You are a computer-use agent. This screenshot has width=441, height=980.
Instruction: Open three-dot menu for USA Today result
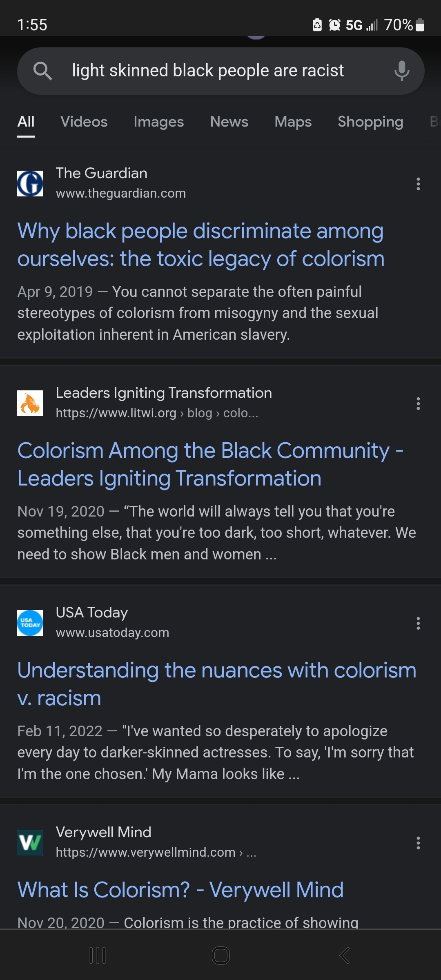418,624
